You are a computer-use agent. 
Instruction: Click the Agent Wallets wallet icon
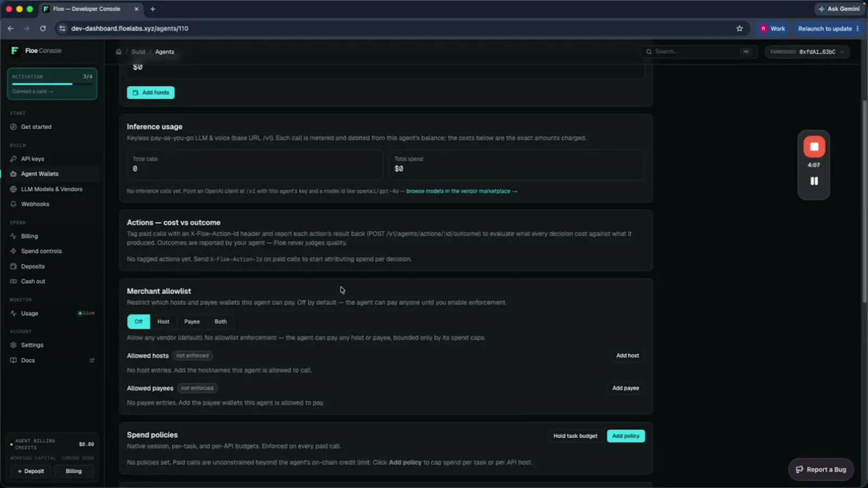pyautogui.click(x=14, y=174)
